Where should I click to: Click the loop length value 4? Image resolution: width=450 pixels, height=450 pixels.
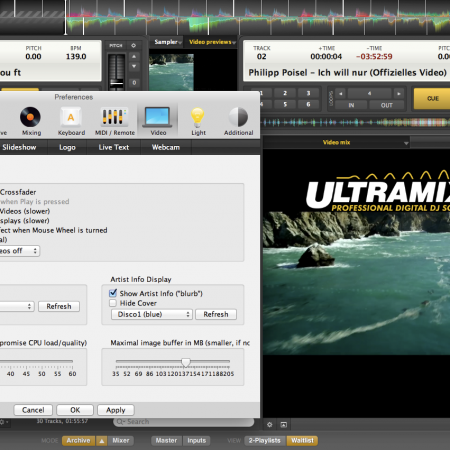coord(369,94)
